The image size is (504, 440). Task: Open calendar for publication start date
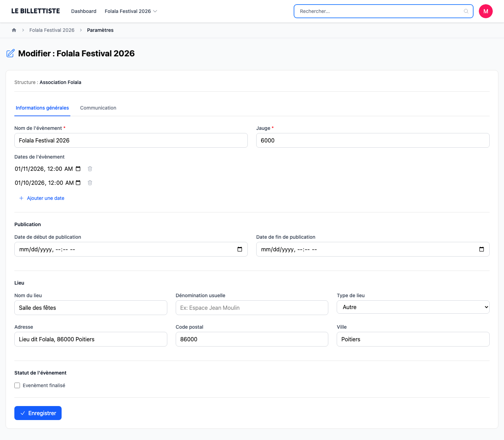pyautogui.click(x=240, y=249)
